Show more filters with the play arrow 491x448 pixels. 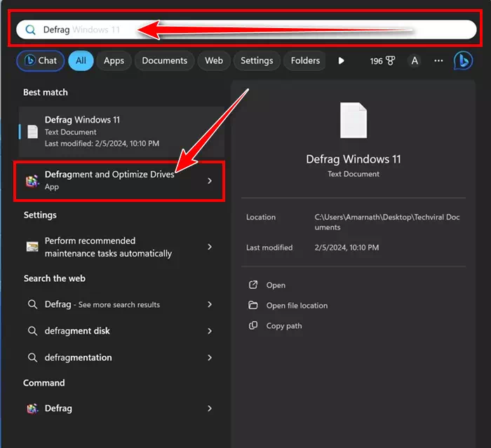click(x=342, y=60)
